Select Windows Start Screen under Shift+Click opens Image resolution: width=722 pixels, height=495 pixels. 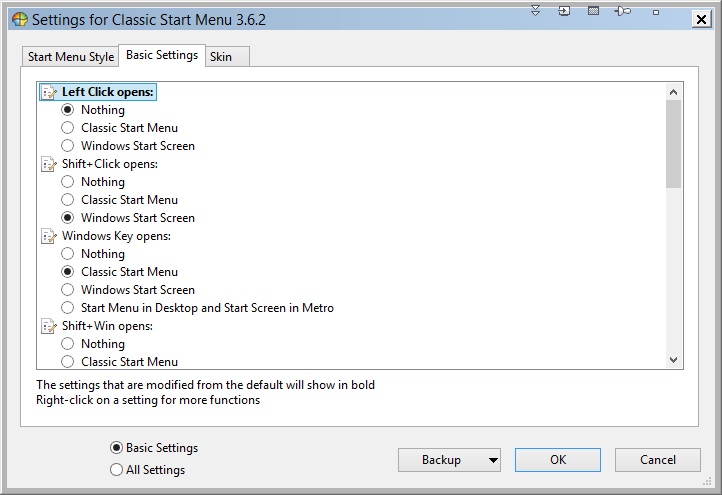68,217
